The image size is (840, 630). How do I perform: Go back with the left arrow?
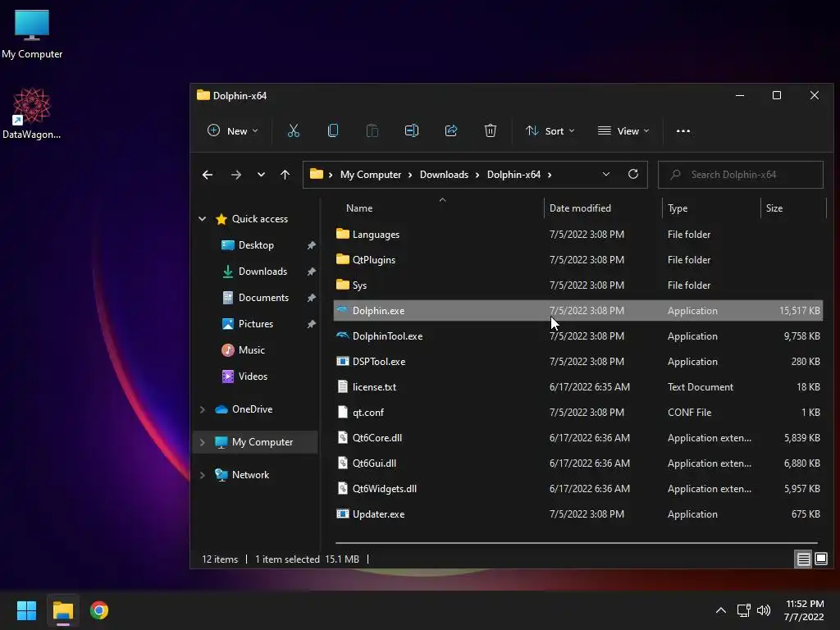pyautogui.click(x=208, y=175)
